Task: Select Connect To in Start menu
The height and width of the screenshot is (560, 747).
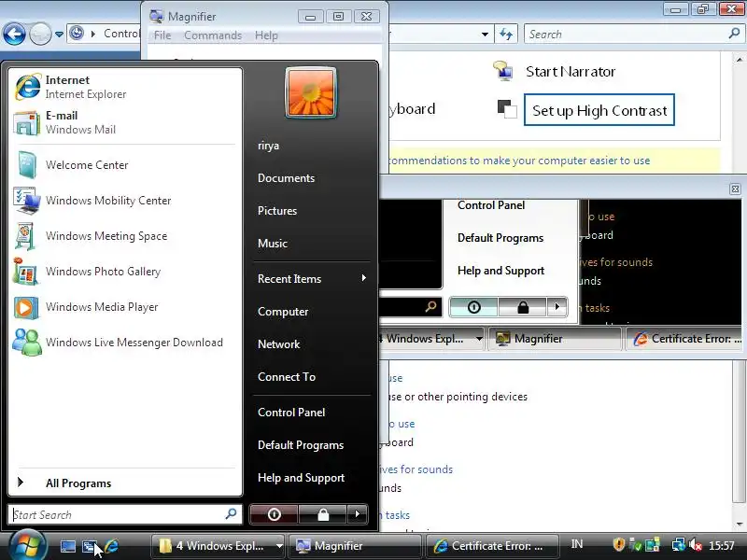Action: [x=287, y=377]
